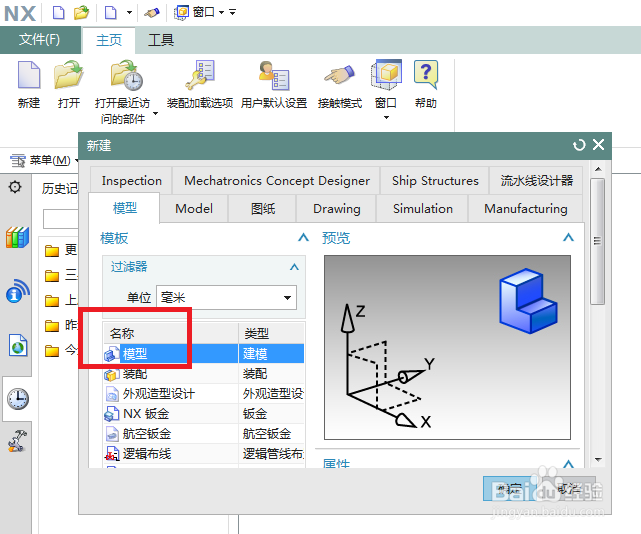
Task: Select the 模型 tab in dialog
Action: [125, 208]
